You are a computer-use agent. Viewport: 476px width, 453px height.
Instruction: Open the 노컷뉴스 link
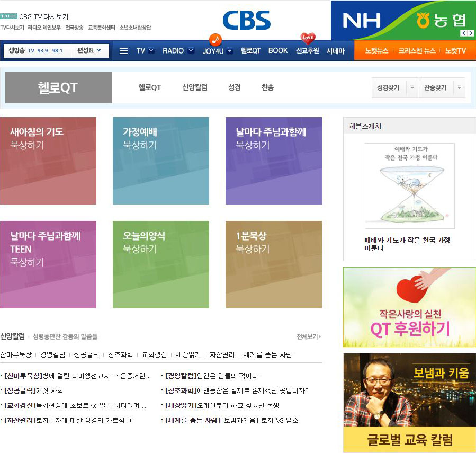[x=376, y=51]
